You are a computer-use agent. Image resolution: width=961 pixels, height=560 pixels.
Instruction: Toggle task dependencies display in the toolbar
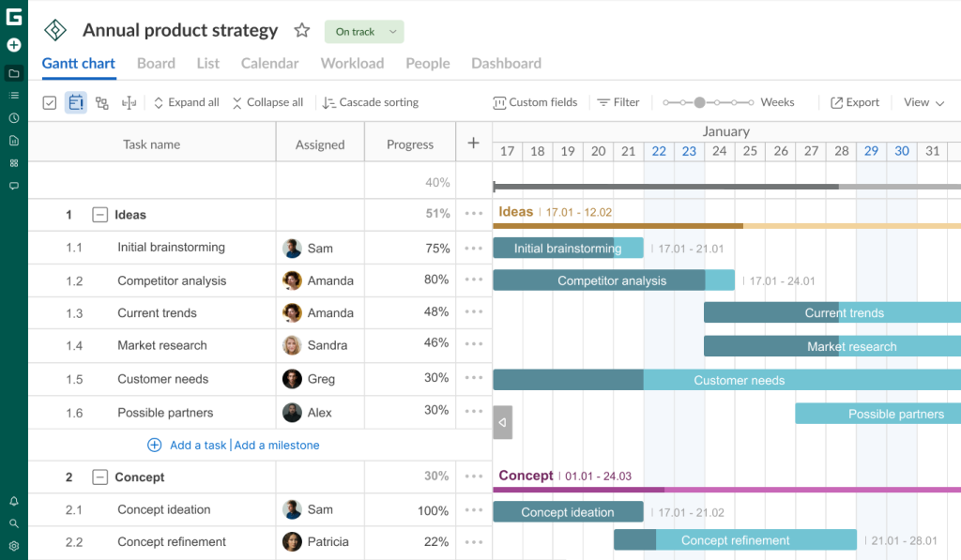click(x=101, y=102)
